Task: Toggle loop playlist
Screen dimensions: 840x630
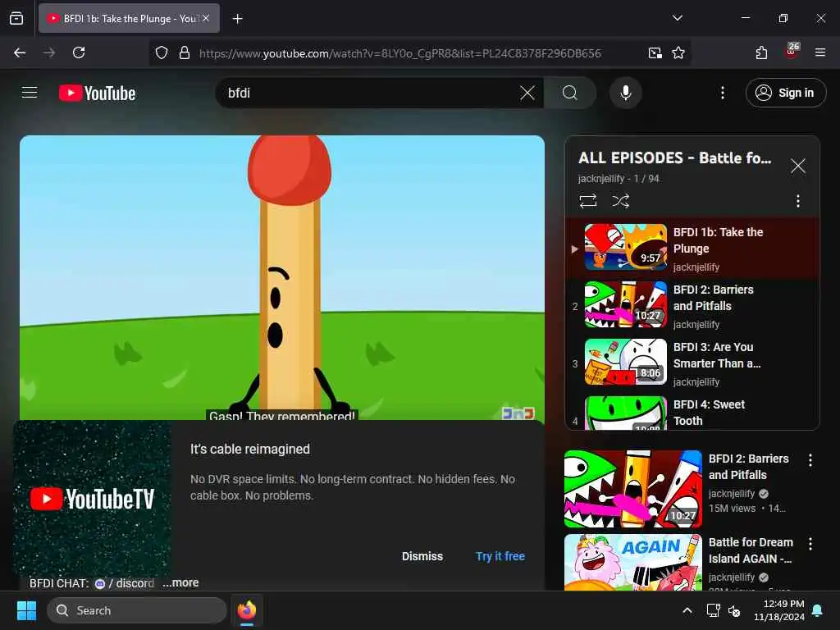Action: [x=587, y=201]
